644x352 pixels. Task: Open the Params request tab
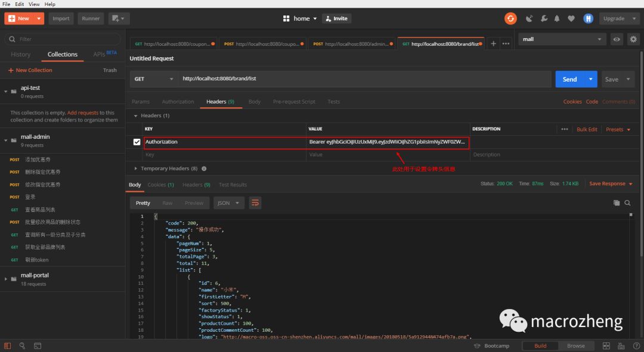click(141, 102)
